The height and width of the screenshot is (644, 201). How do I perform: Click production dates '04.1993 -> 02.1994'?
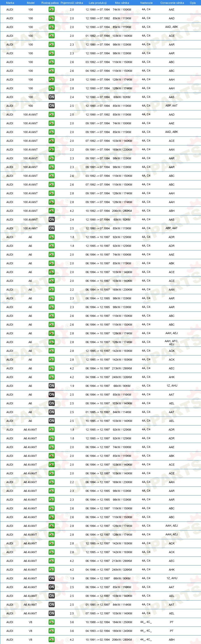pyautogui.click(x=98, y=631)
